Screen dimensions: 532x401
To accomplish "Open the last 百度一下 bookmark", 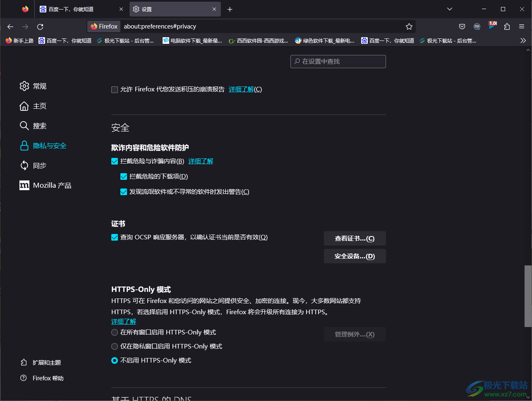I will (388, 41).
